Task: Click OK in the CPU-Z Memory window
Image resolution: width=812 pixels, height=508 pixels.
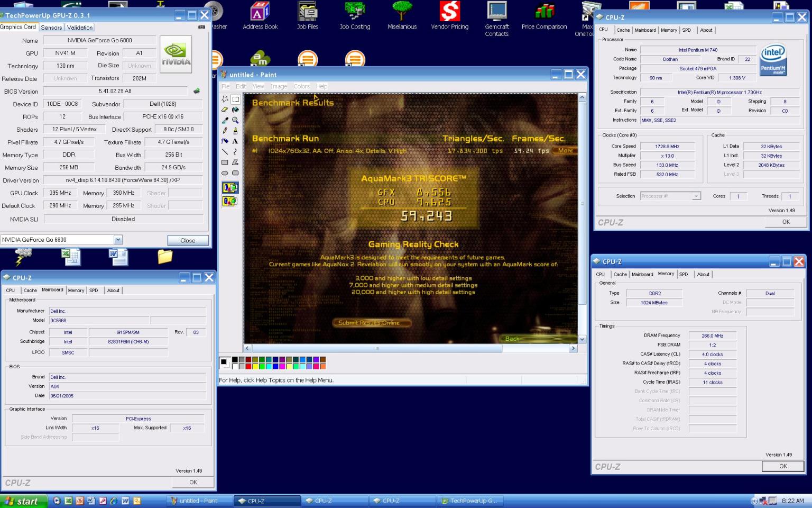Action: 783,466
